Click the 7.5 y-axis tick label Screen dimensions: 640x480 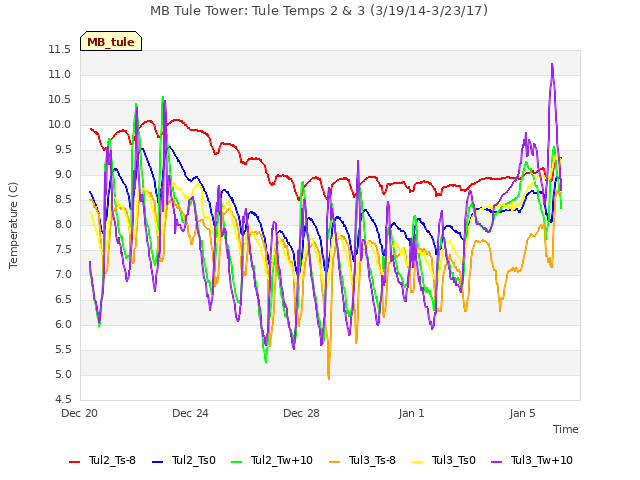tap(63, 250)
